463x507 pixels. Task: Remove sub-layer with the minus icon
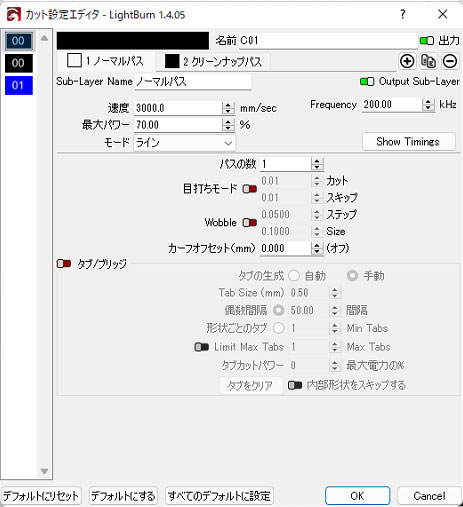450,61
